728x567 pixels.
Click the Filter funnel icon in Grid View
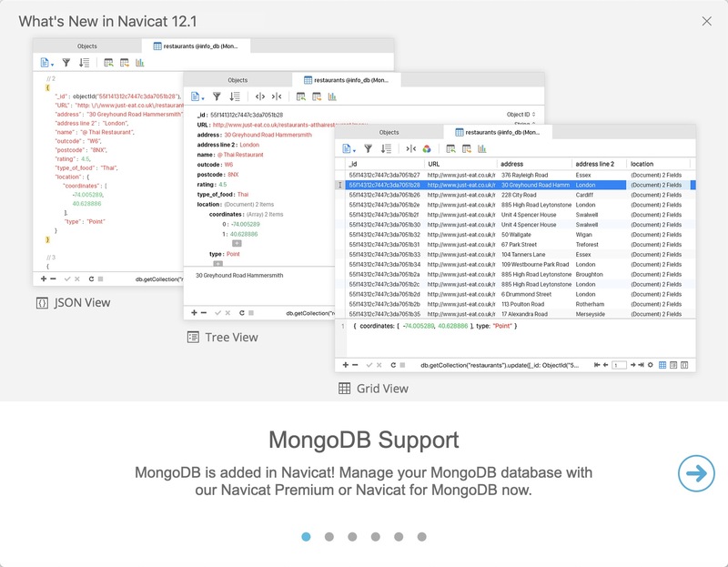coord(369,149)
